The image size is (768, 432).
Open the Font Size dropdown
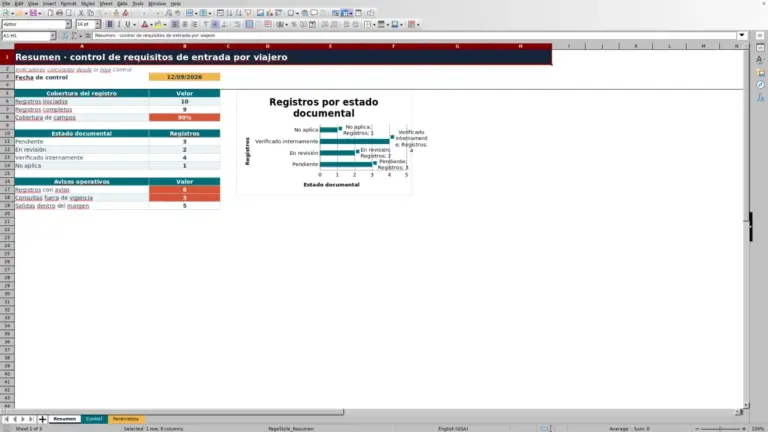coord(97,24)
